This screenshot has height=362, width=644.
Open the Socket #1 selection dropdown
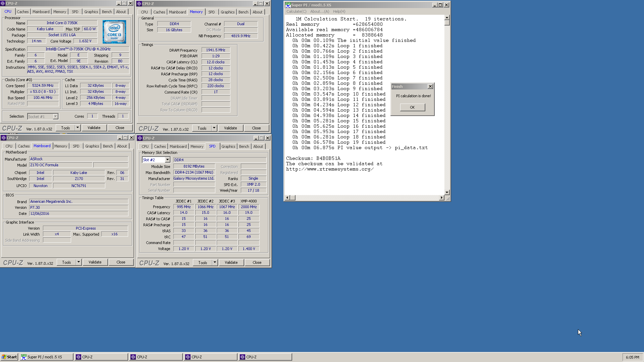pyautogui.click(x=55, y=117)
